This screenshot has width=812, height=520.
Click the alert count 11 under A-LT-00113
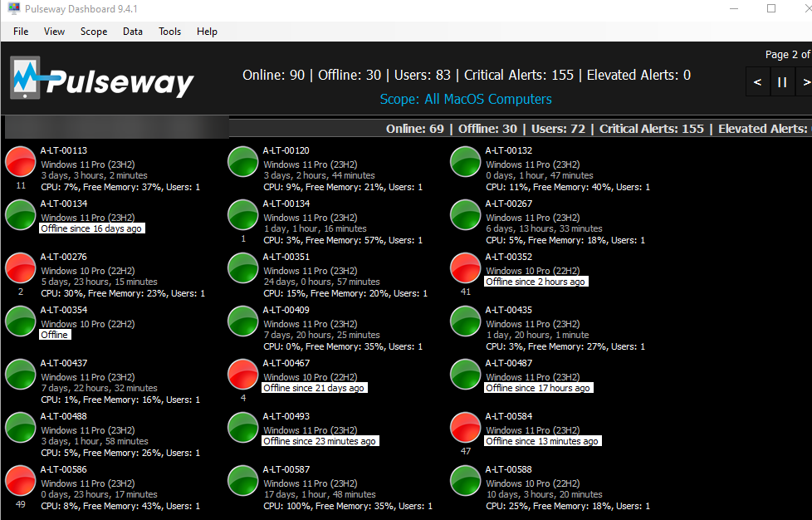coord(21,185)
